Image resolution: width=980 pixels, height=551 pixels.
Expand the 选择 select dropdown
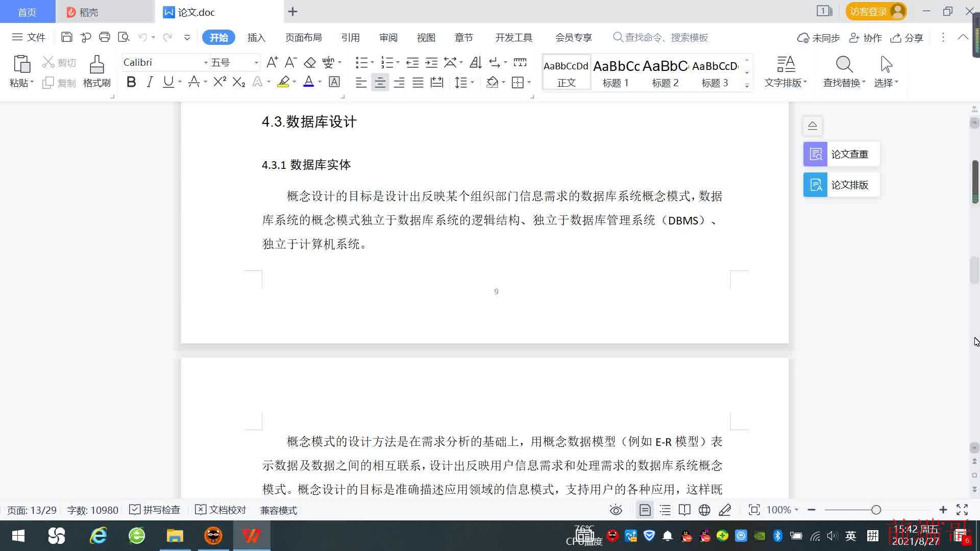point(886,83)
